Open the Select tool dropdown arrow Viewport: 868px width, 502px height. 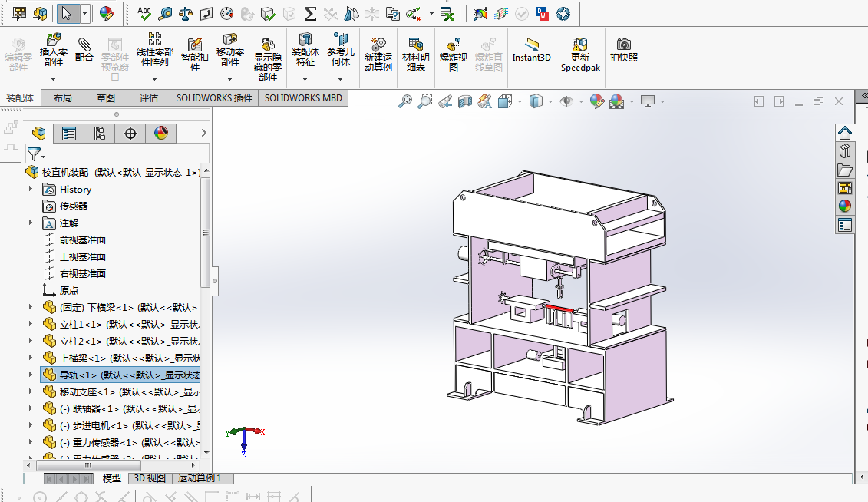(x=84, y=13)
